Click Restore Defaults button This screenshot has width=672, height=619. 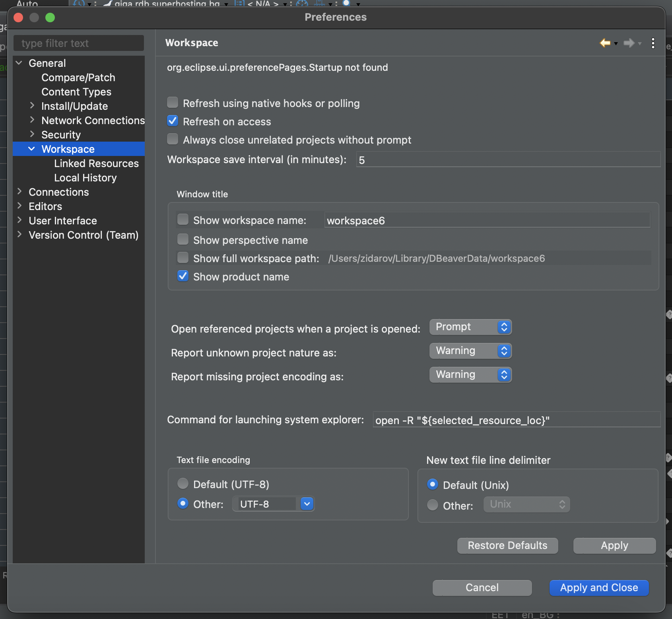pos(508,546)
